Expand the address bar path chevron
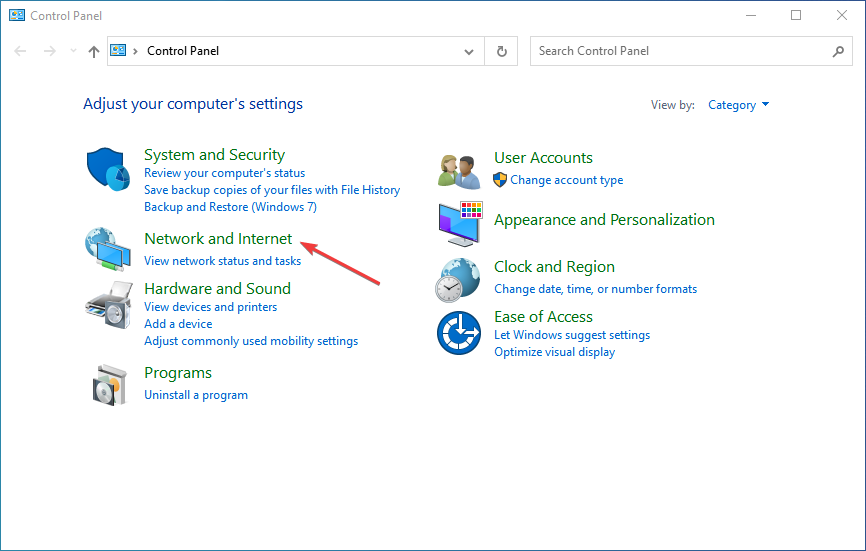The image size is (866, 551). pyautogui.click(x=135, y=51)
